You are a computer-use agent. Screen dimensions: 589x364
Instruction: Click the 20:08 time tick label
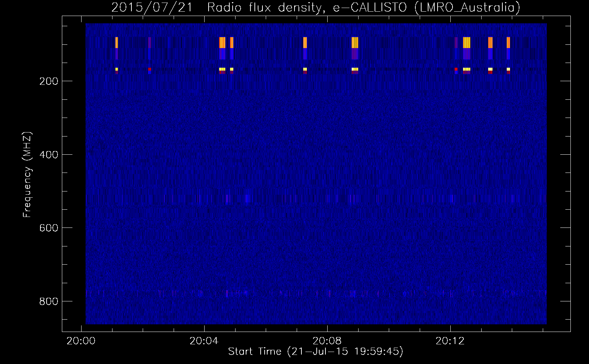click(327, 341)
